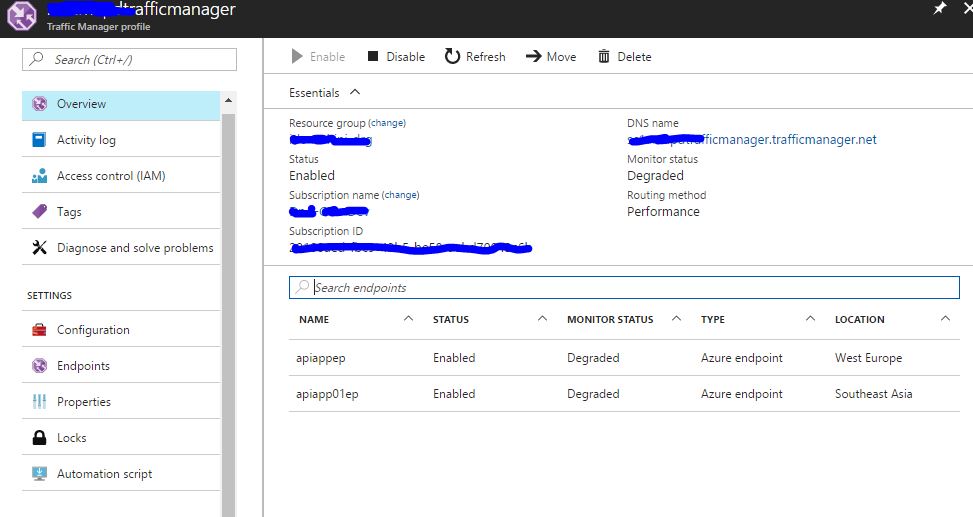The width and height of the screenshot is (973, 517).
Task: Open Diagnose and solve problems
Action: tap(121, 248)
